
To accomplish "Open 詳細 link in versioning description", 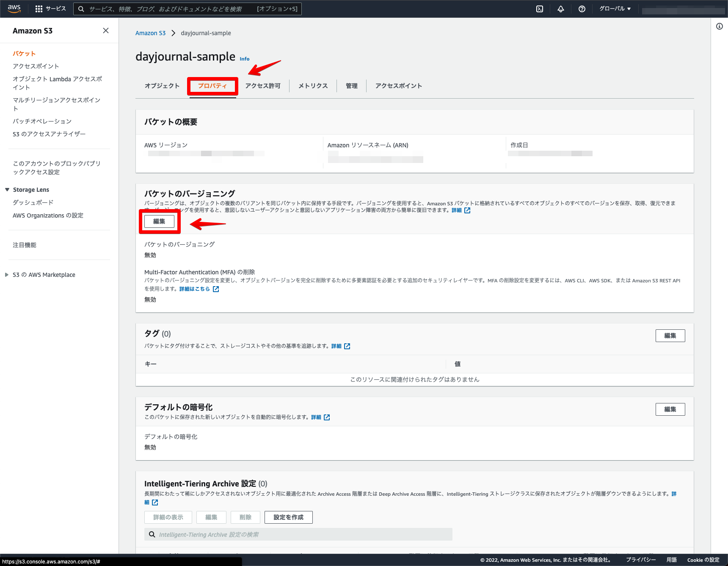I will click(457, 210).
